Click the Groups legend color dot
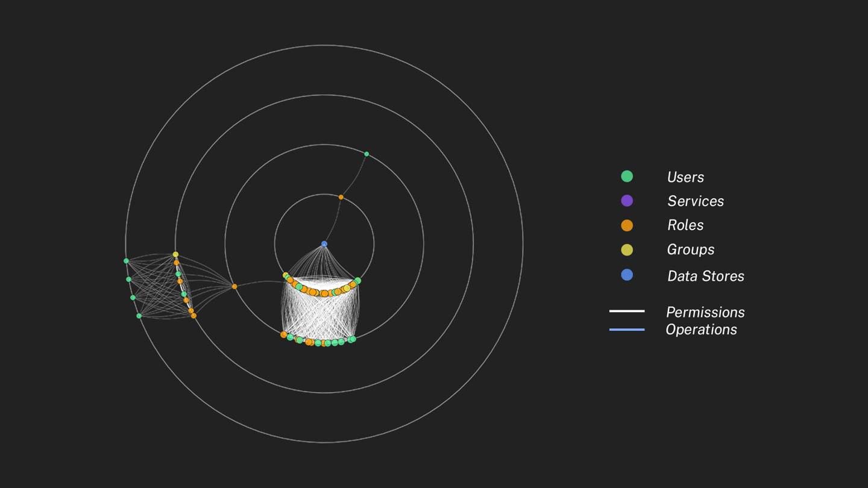The width and height of the screenshot is (868, 488). point(626,249)
